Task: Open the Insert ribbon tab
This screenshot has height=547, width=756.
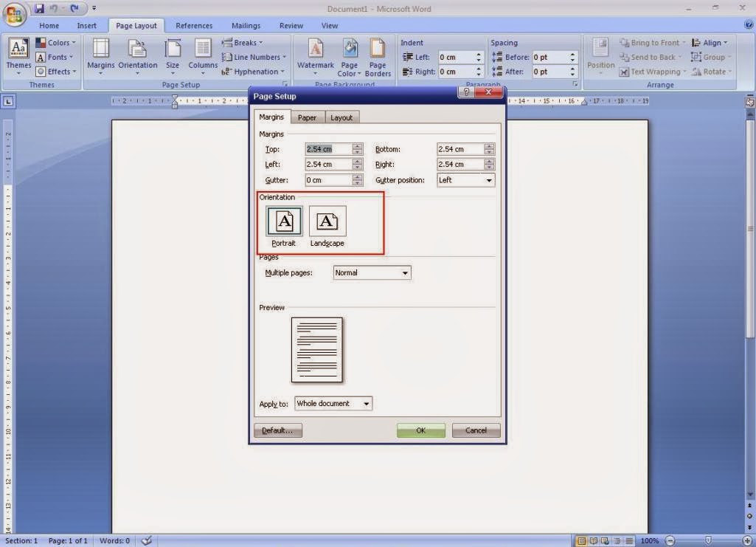Action: pos(87,26)
